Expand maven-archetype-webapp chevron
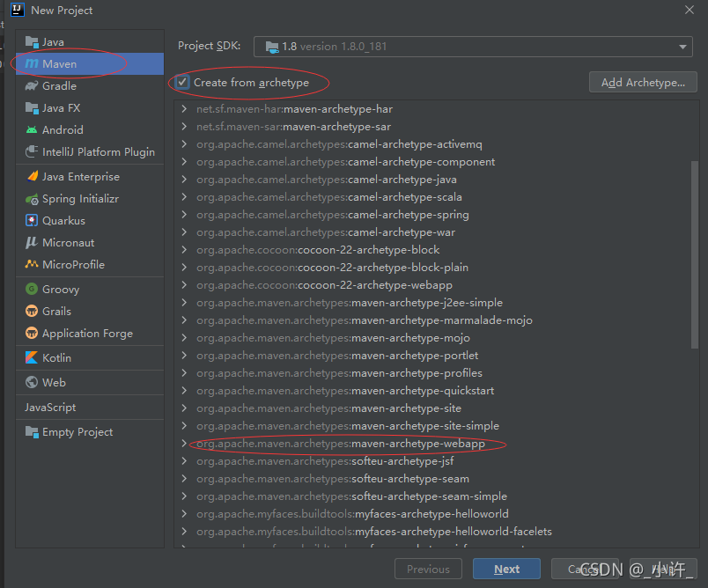The width and height of the screenshot is (708, 588). [184, 443]
